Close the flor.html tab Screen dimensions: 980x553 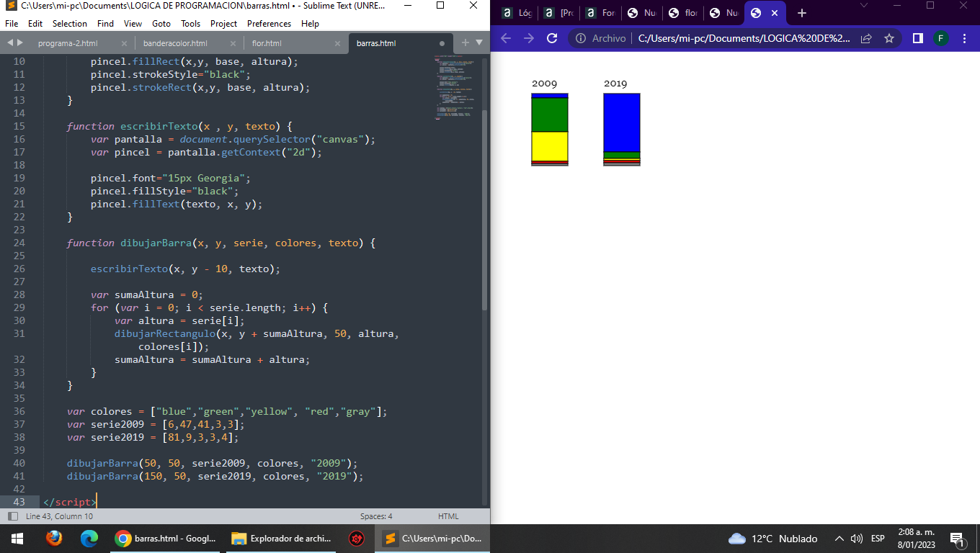pos(338,43)
